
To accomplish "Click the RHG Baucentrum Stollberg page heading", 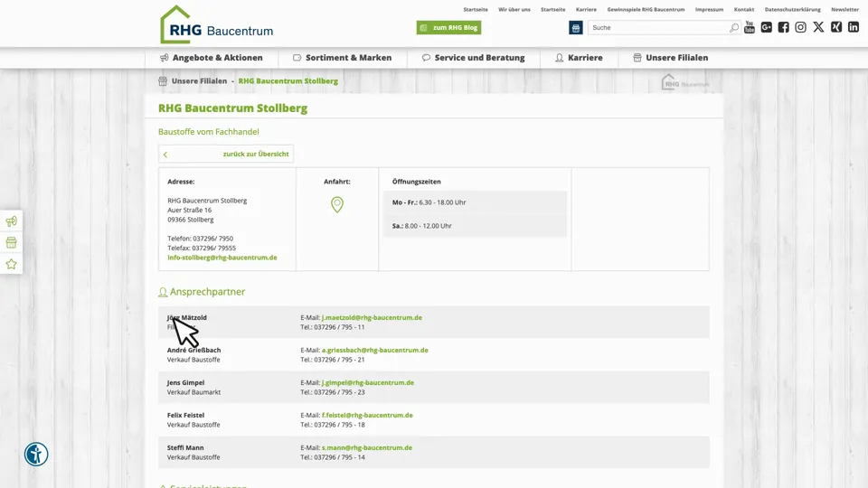I will click(232, 108).
